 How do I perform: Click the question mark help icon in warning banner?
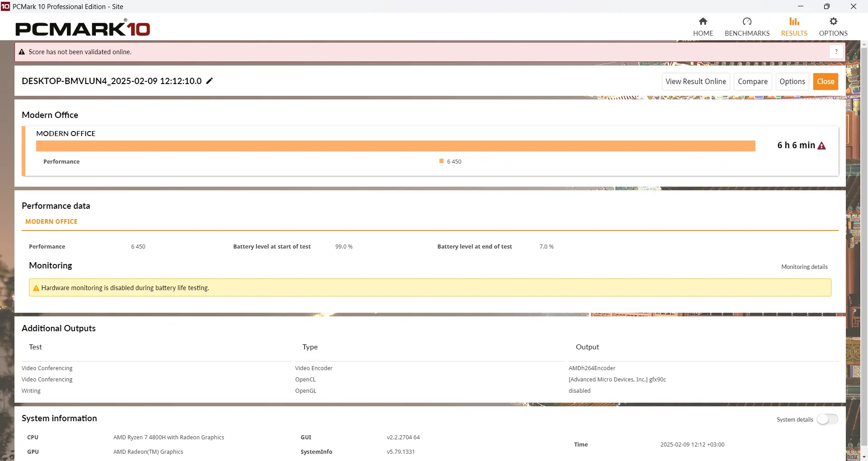tap(836, 52)
